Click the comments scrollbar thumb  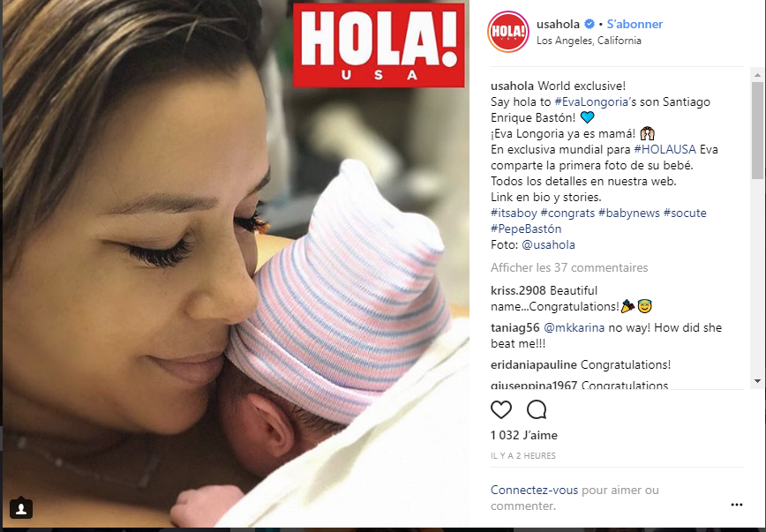click(757, 131)
